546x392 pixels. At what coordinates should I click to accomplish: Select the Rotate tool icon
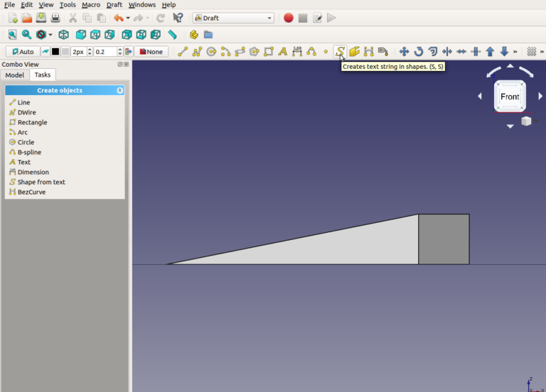[418, 52]
